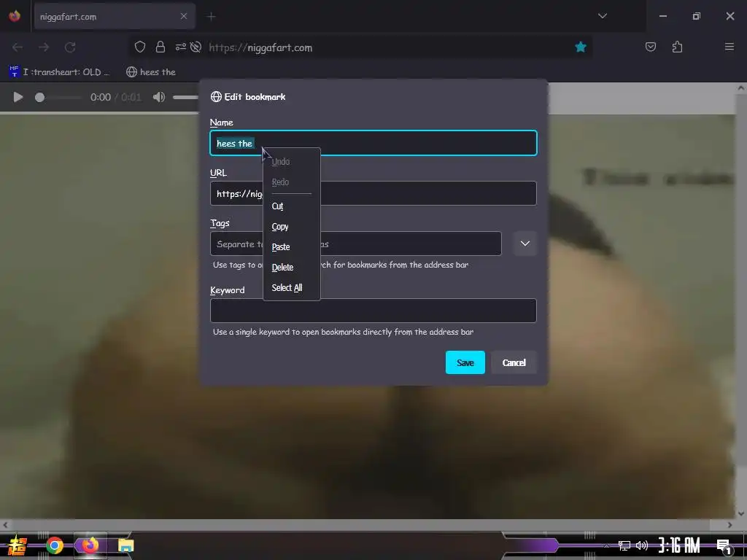Open File Explorer from the taskbar

tap(125, 545)
